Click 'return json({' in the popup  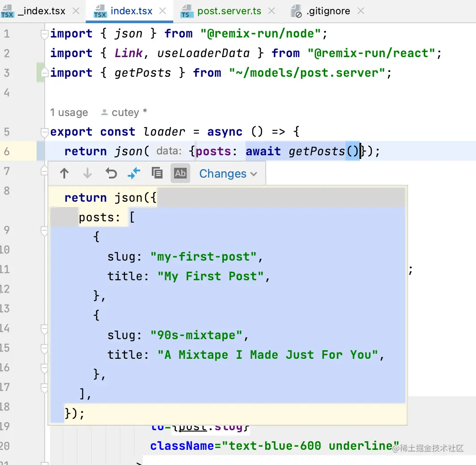pos(110,198)
